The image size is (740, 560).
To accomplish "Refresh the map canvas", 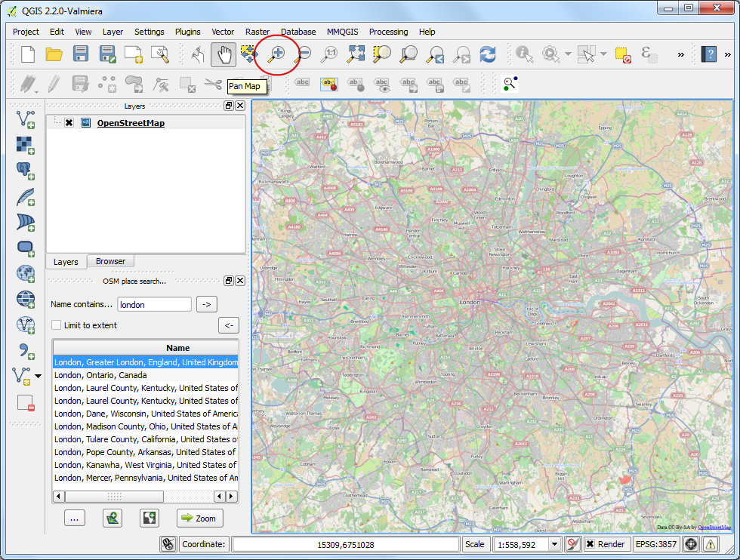I will click(x=488, y=54).
